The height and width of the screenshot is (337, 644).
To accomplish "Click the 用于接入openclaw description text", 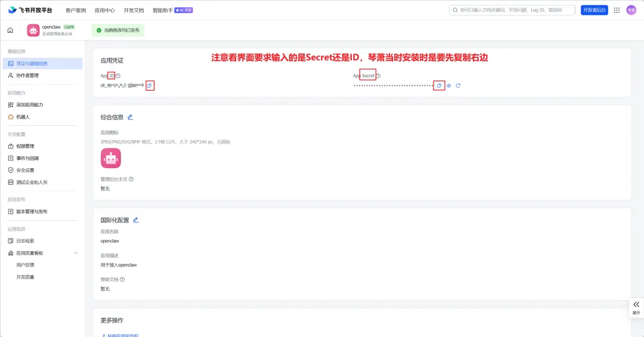I will click(x=119, y=265).
